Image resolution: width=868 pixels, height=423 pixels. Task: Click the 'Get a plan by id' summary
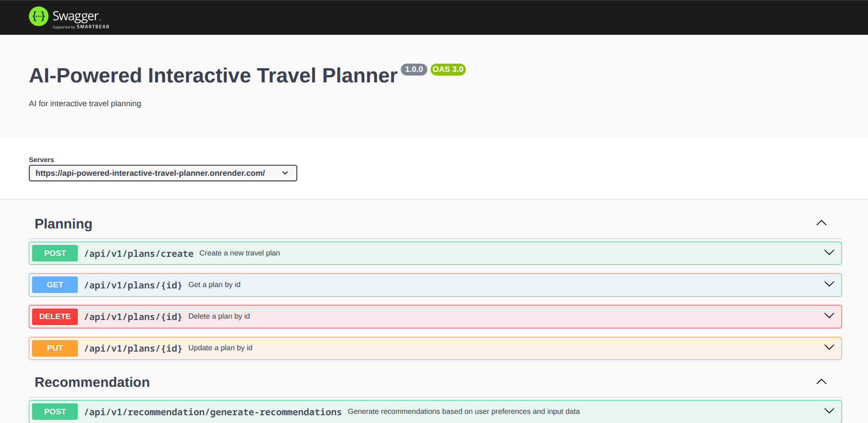click(x=214, y=285)
